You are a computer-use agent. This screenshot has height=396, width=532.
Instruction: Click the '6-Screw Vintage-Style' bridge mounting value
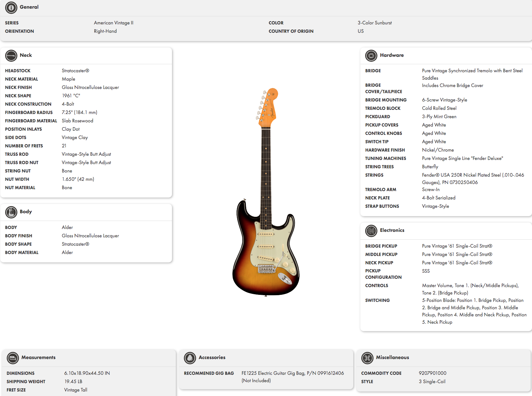[445, 100]
